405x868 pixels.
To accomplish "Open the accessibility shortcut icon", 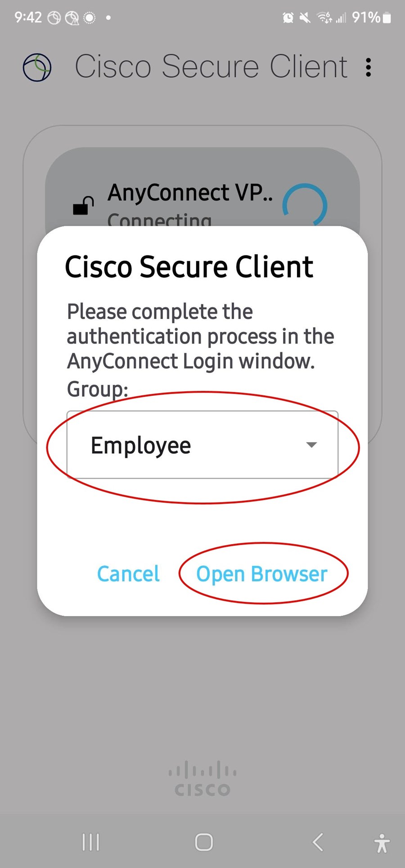I will [382, 843].
